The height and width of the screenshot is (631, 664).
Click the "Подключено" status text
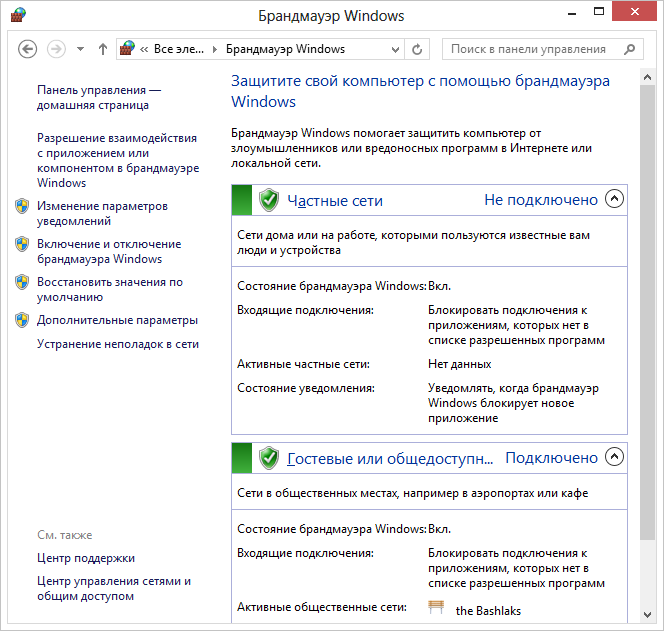[x=551, y=457]
